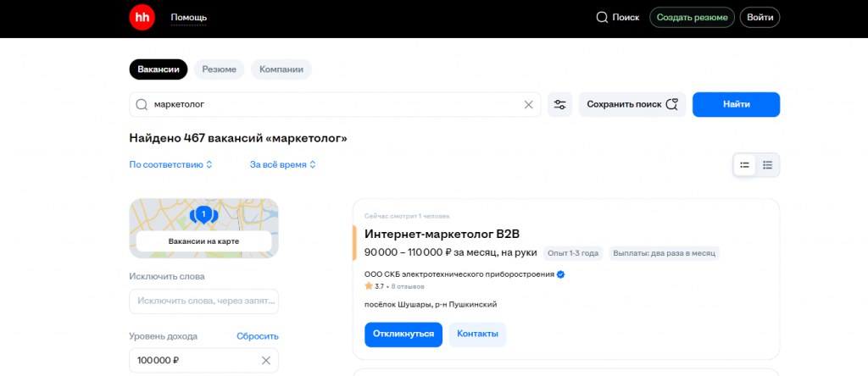Click Выплаты: два раза в месяц tag
Screen dimensions: 868x376
(x=665, y=253)
